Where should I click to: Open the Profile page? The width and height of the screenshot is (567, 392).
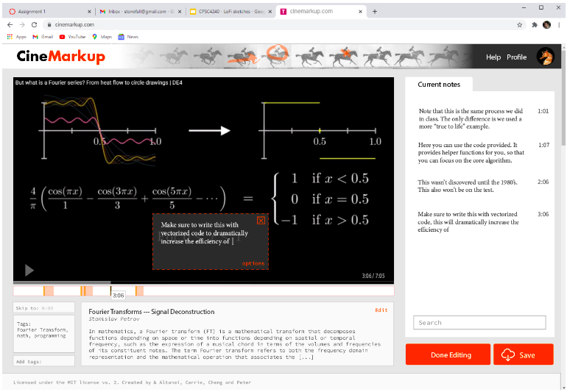516,57
